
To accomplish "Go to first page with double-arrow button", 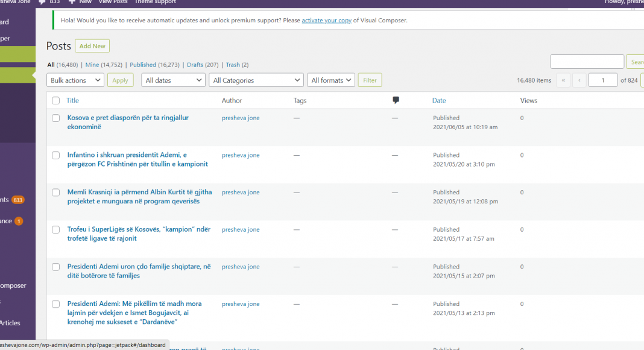I will click(563, 80).
